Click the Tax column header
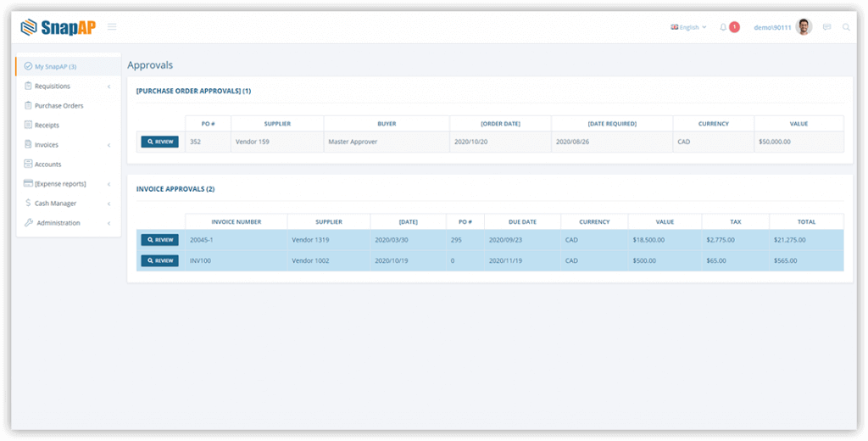This screenshot has width=868, height=441. (736, 221)
